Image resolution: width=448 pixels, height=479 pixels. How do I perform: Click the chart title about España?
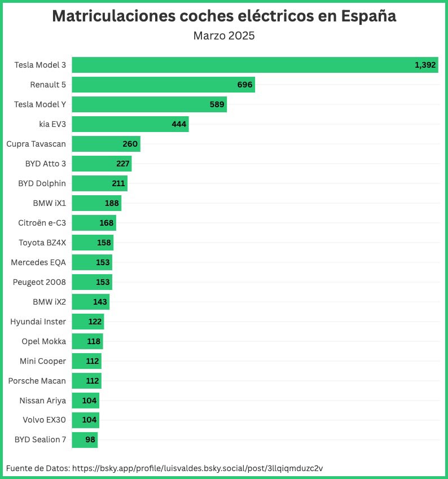tap(224, 16)
